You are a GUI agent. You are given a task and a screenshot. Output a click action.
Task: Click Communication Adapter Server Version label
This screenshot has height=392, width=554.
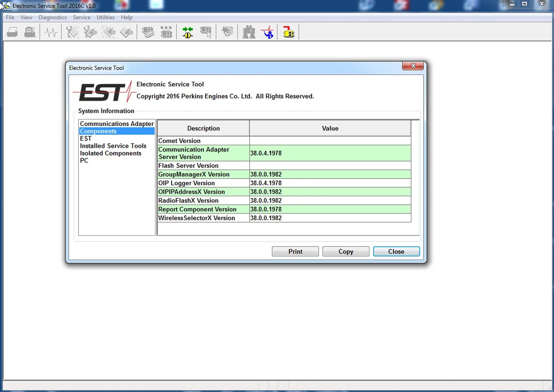point(194,153)
